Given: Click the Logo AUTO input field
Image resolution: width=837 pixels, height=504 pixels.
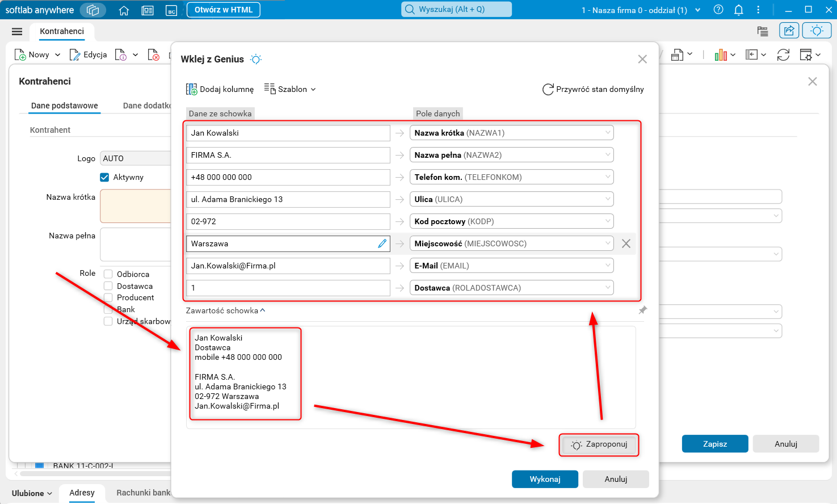Looking at the screenshot, I should click(135, 158).
